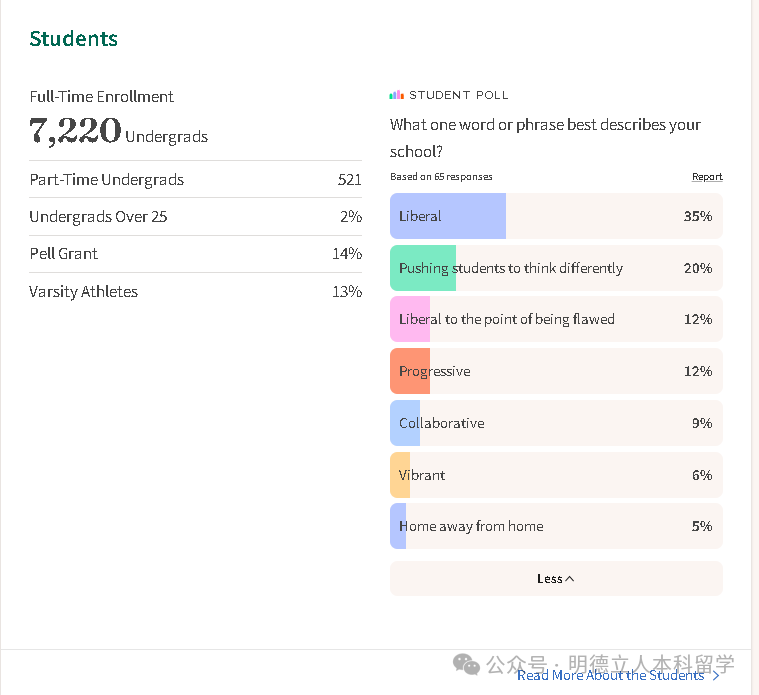Select the Collaborative poll row
759x695 pixels.
point(556,423)
